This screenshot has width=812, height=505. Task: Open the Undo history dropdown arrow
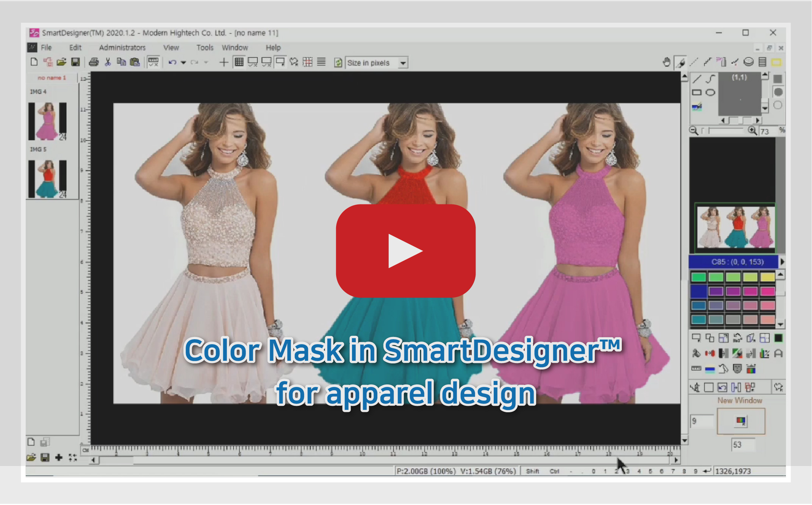tap(183, 62)
